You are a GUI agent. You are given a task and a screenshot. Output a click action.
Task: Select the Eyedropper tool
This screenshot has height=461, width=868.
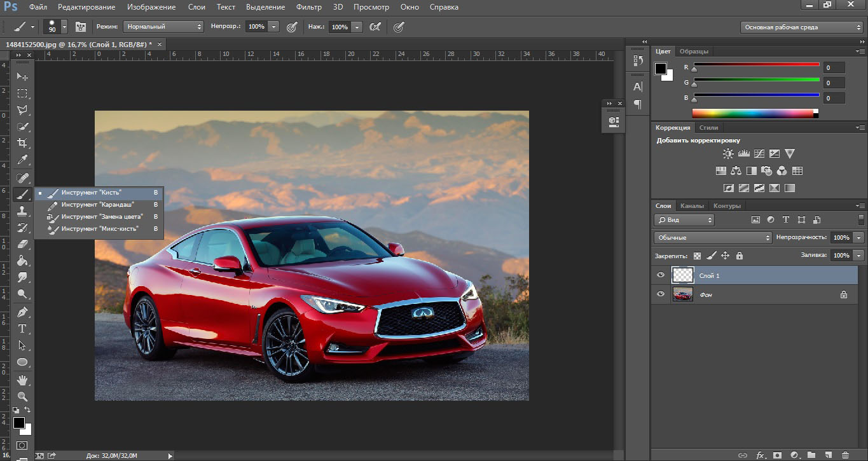pyautogui.click(x=22, y=159)
